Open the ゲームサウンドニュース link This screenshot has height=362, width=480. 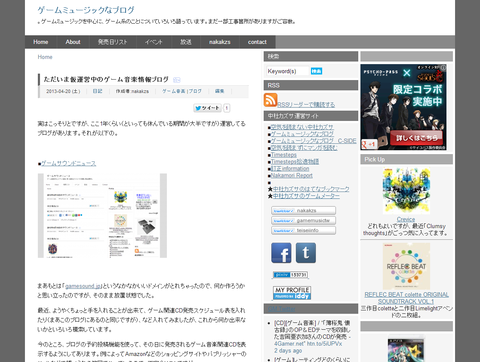pos(68,163)
